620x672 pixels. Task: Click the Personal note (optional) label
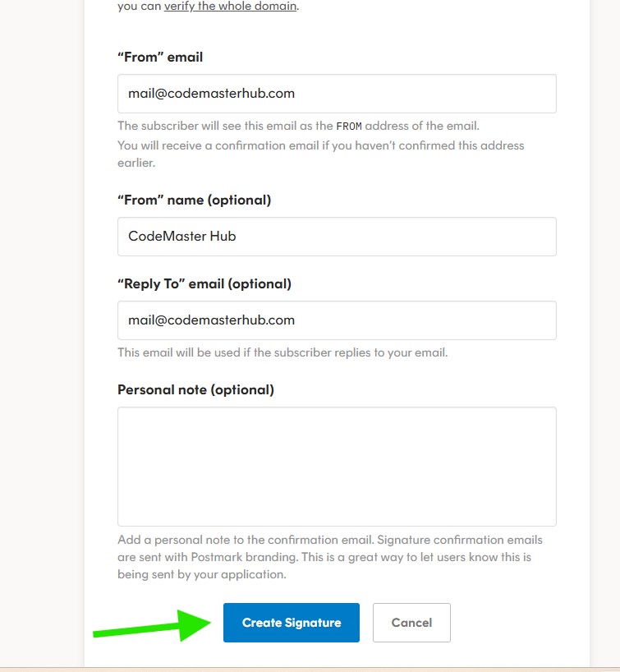(195, 389)
